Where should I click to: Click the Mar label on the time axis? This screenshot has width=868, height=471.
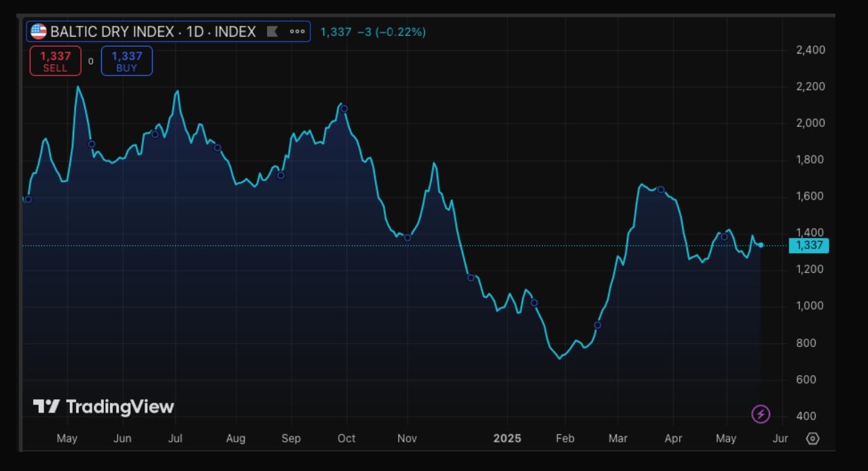tap(618, 438)
